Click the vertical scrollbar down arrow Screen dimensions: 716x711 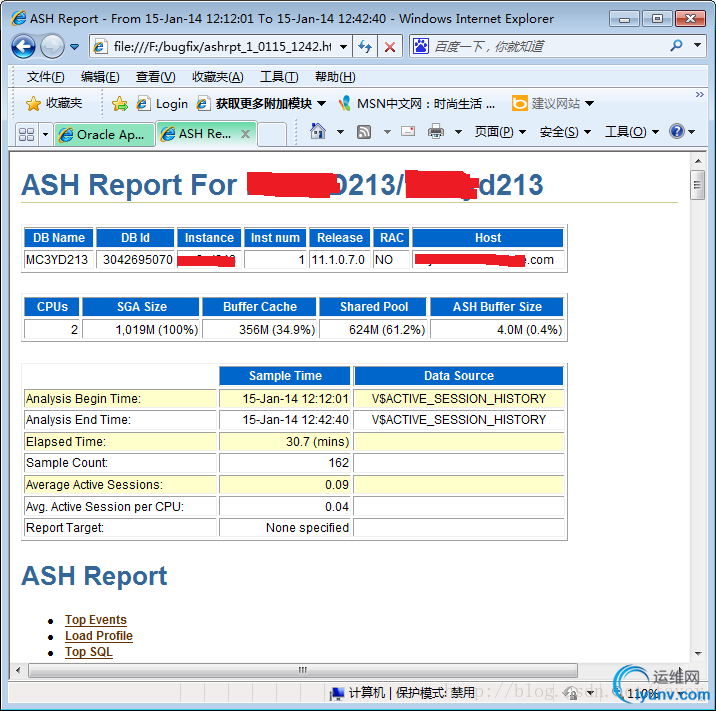pyautogui.click(x=698, y=653)
